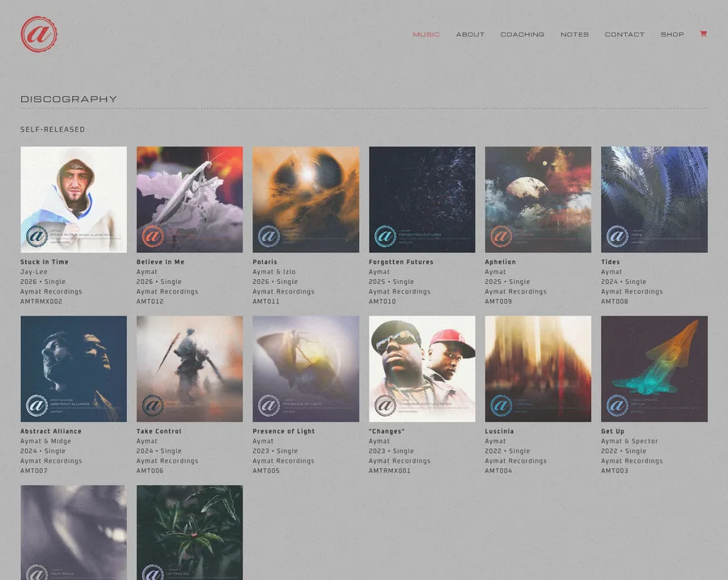Image resolution: width=728 pixels, height=580 pixels.
Task: Click catalog number AMTRMX001
Action: [390, 471]
